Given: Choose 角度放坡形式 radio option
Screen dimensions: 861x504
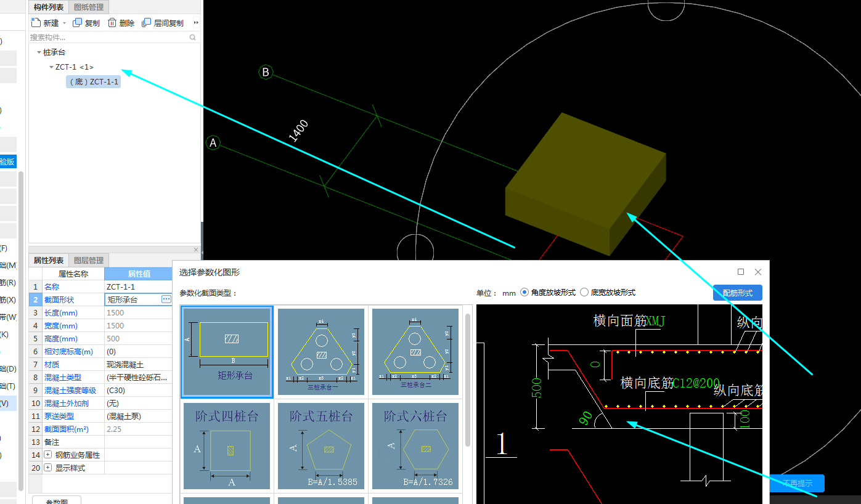Looking at the screenshot, I should (x=524, y=293).
